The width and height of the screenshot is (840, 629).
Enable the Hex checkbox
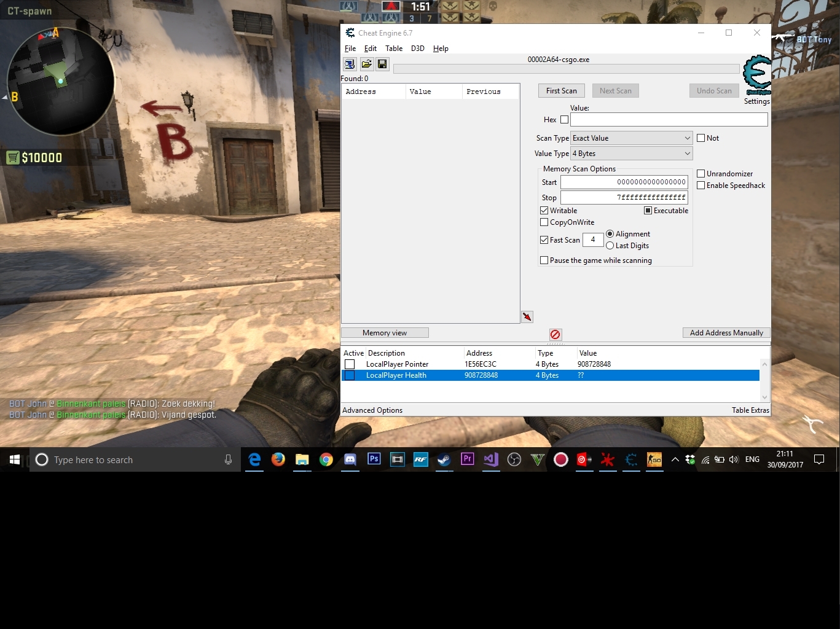[x=564, y=120]
